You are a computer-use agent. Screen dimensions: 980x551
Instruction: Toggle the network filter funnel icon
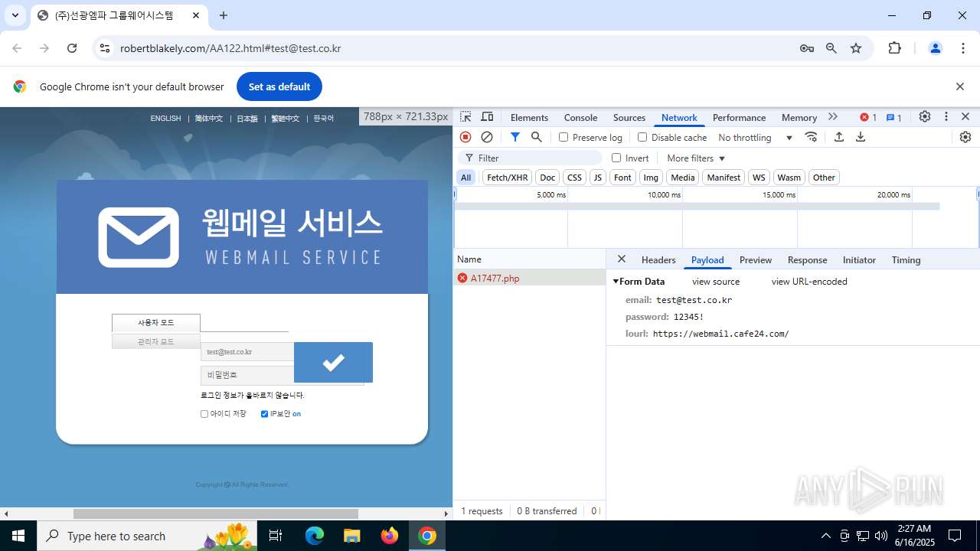(x=515, y=137)
